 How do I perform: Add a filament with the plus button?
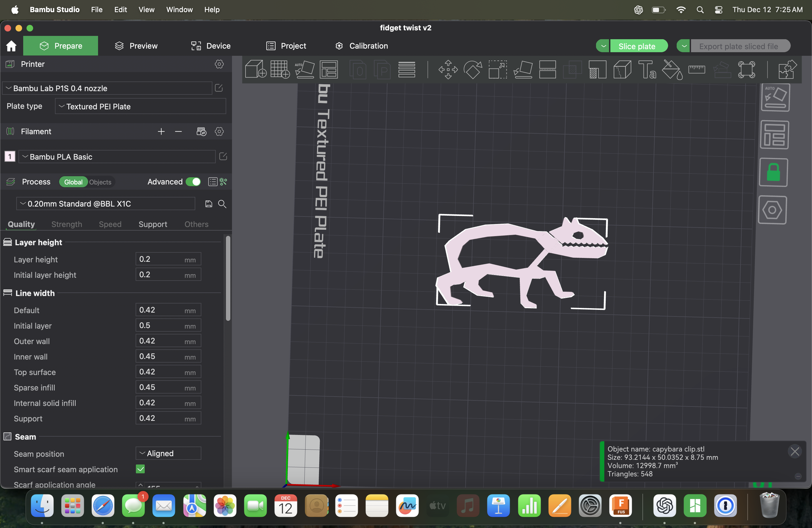[161, 131]
